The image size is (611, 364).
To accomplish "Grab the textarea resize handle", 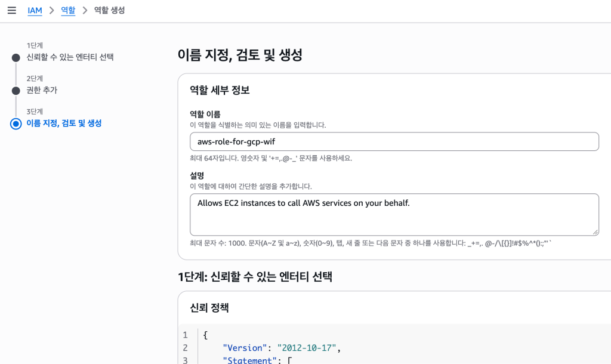I will pos(595,232).
